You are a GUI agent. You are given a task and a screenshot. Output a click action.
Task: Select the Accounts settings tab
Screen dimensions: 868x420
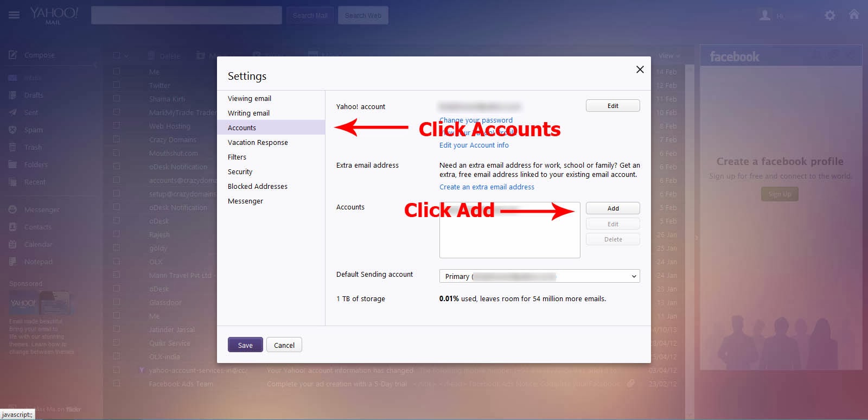[x=271, y=128]
